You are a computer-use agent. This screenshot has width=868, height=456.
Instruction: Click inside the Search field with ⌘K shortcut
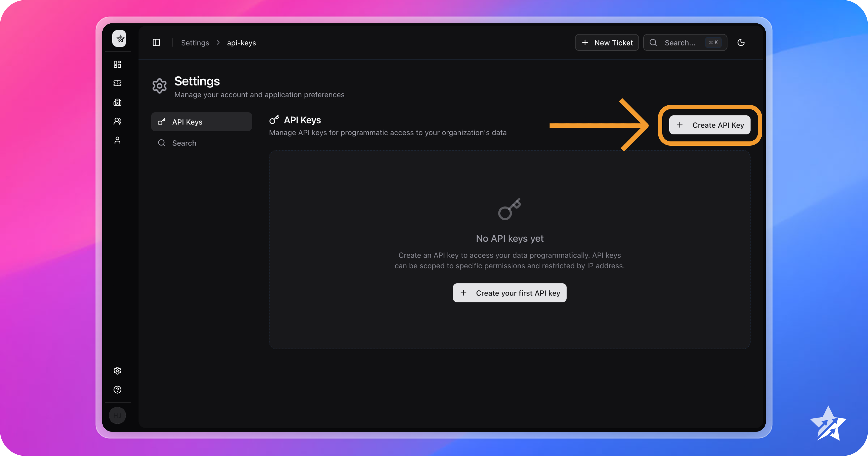click(681, 42)
